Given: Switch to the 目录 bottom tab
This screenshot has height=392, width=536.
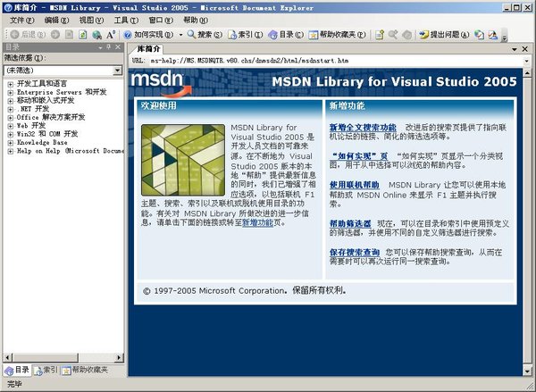Looking at the screenshot, I should click(x=17, y=371).
